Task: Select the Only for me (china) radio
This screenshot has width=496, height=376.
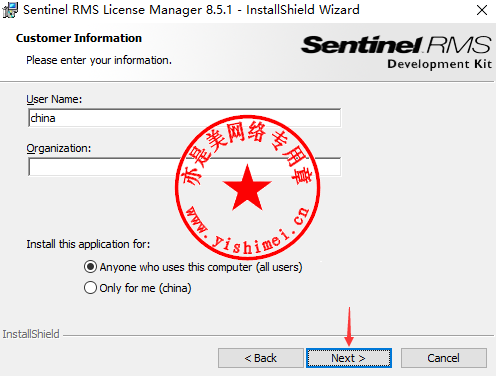Action: click(90, 288)
